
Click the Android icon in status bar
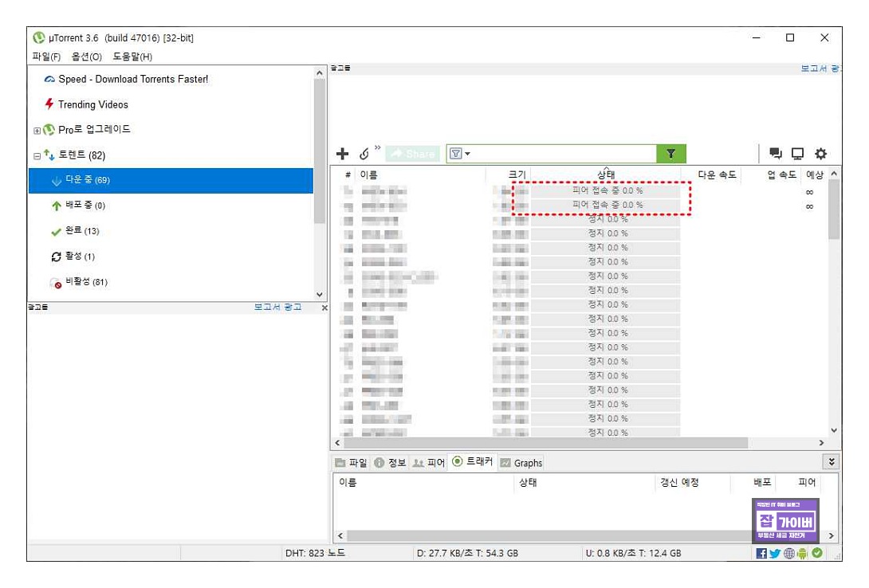point(802,553)
